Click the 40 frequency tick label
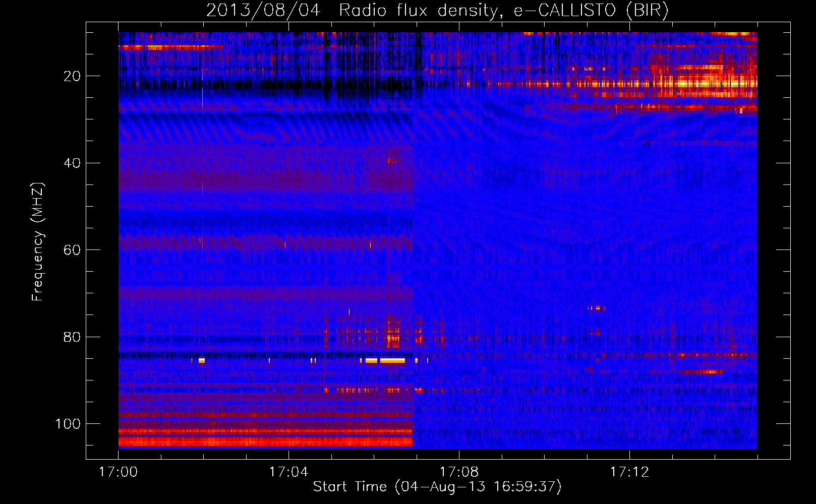This screenshot has height=504, width=816. 72,163
